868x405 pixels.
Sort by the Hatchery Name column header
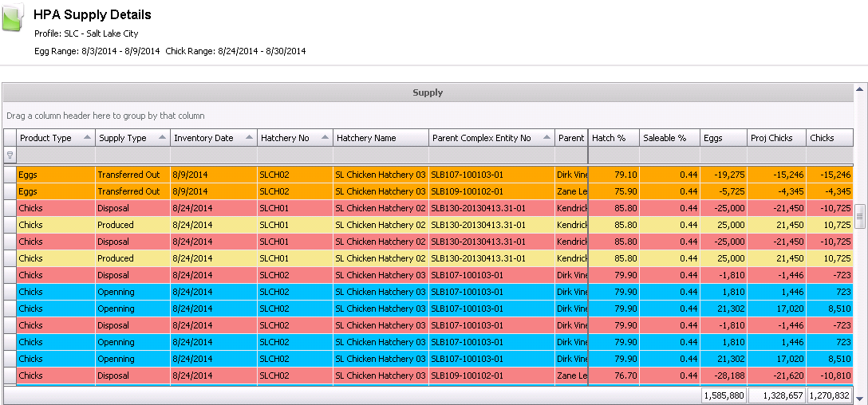(x=381, y=138)
